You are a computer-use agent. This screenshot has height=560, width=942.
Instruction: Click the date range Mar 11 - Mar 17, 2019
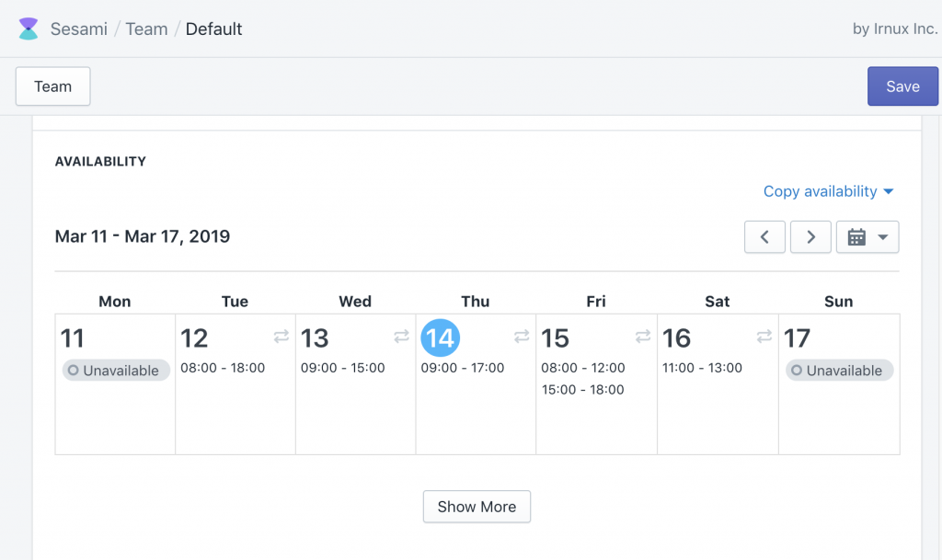[x=143, y=236]
